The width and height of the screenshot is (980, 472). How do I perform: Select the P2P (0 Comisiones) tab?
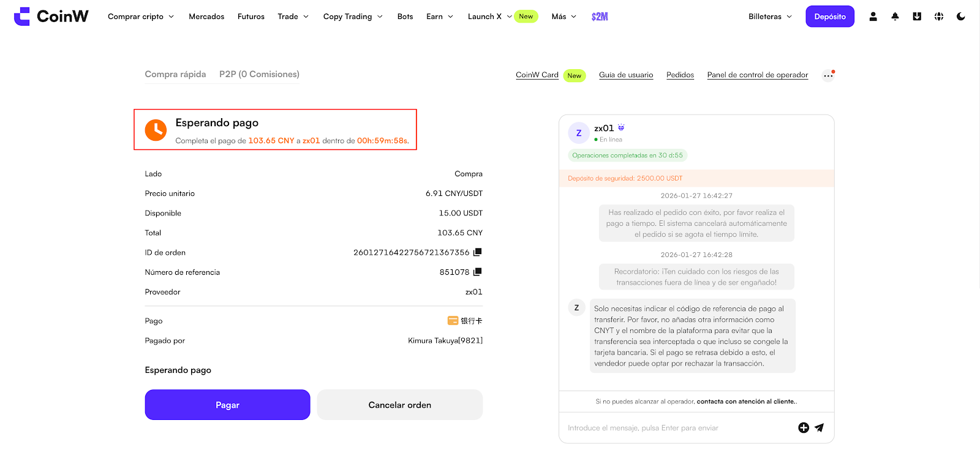(x=259, y=74)
